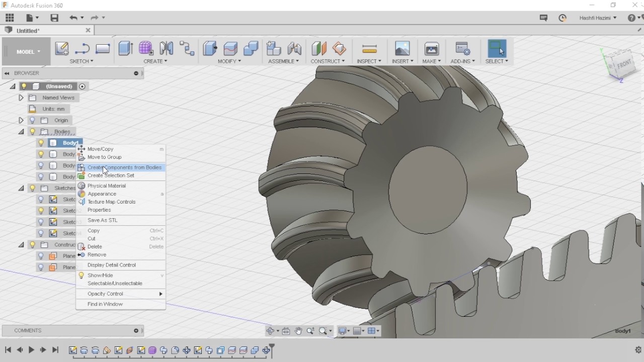Click the FRONT face of ViewCube
The width and height of the screenshot is (644, 362).
624,64
